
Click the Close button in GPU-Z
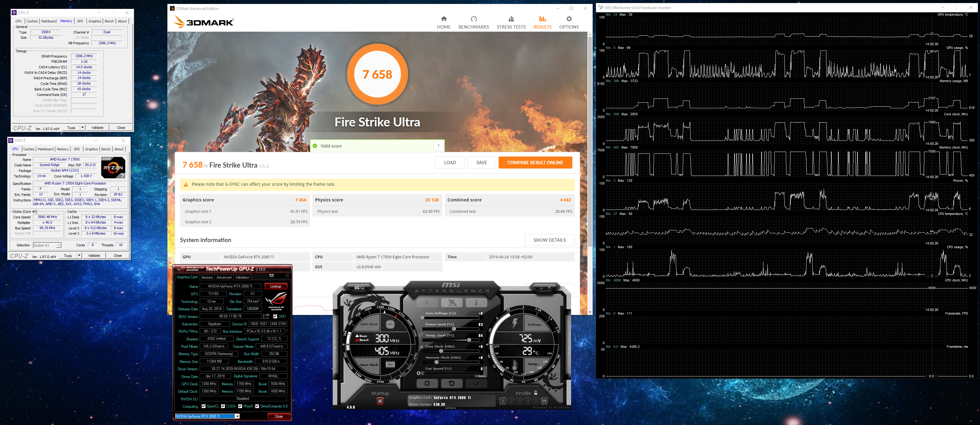coord(278,416)
